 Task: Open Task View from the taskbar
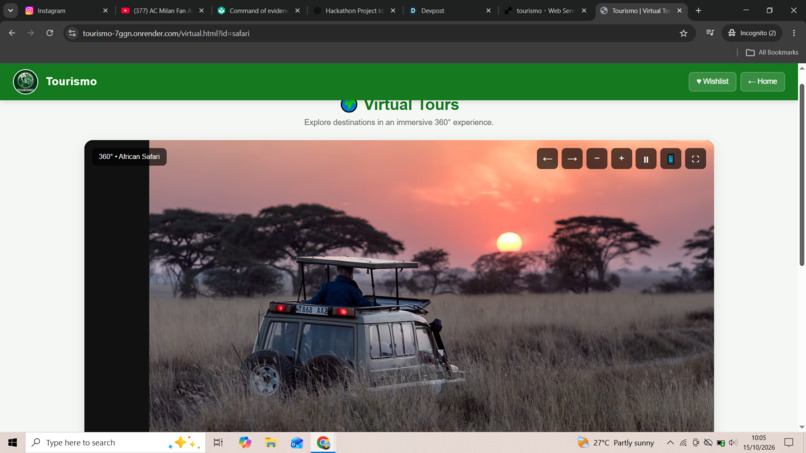pyautogui.click(x=218, y=442)
